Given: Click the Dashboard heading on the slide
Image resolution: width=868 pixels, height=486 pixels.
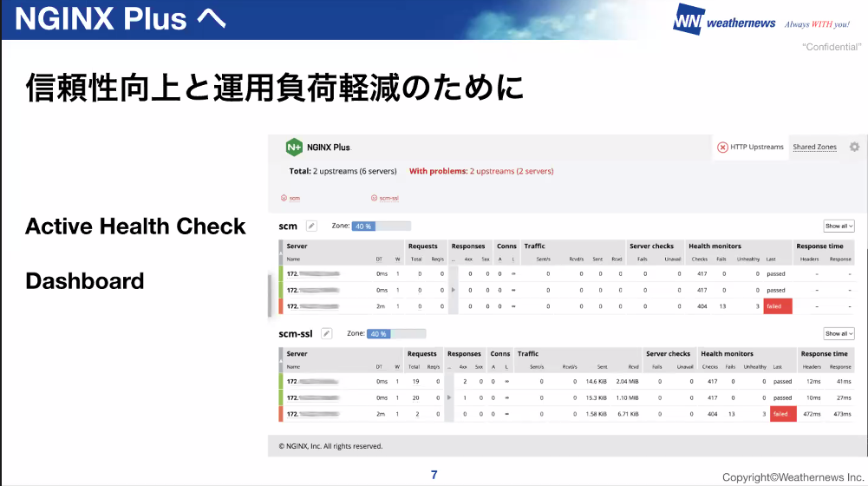Looking at the screenshot, I should [85, 281].
